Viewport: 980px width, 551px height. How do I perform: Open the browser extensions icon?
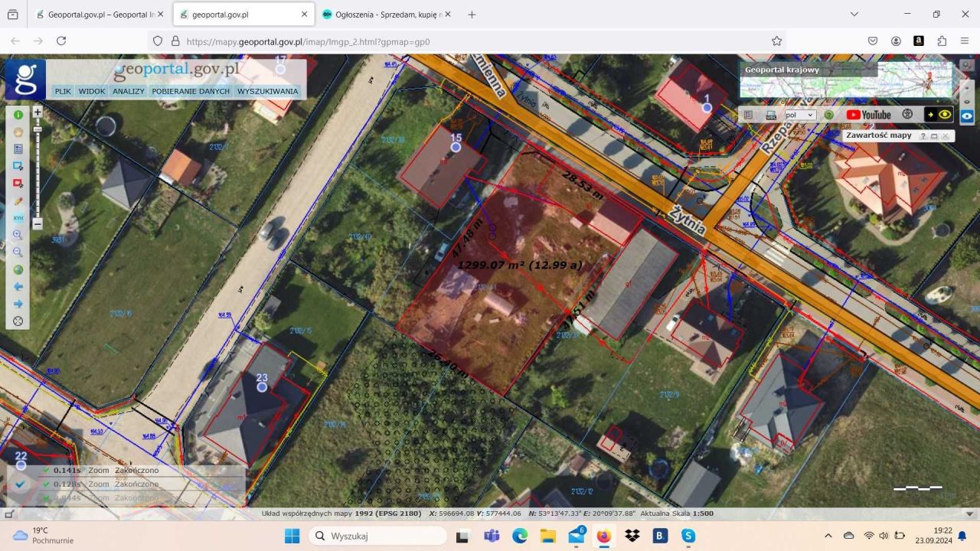(942, 41)
